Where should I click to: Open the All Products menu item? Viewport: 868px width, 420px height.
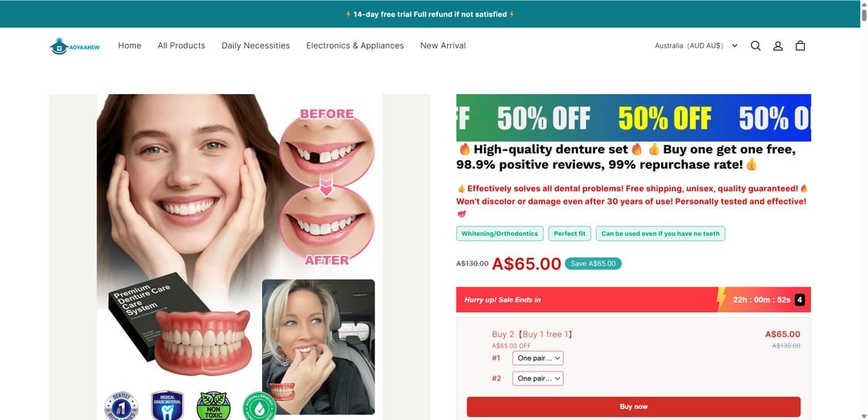coord(181,46)
